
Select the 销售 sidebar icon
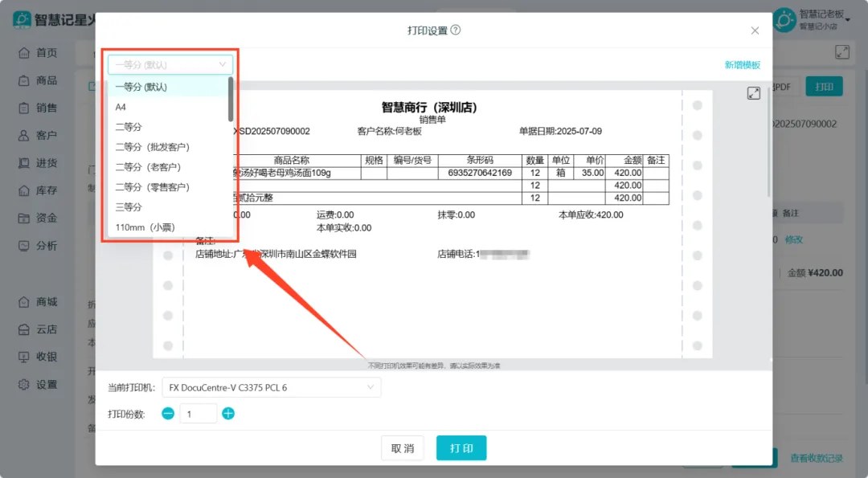(x=24, y=108)
